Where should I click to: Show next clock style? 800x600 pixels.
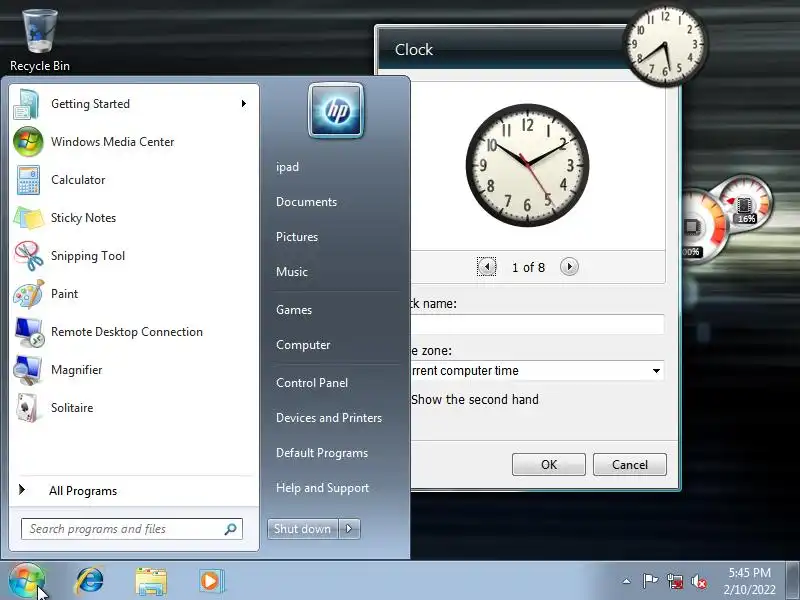point(569,266)
